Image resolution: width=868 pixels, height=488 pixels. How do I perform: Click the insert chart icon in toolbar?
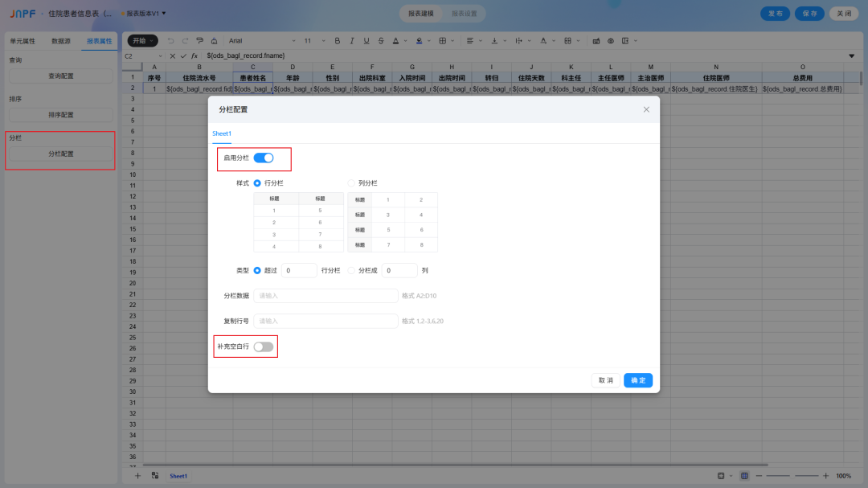point(596,41)
